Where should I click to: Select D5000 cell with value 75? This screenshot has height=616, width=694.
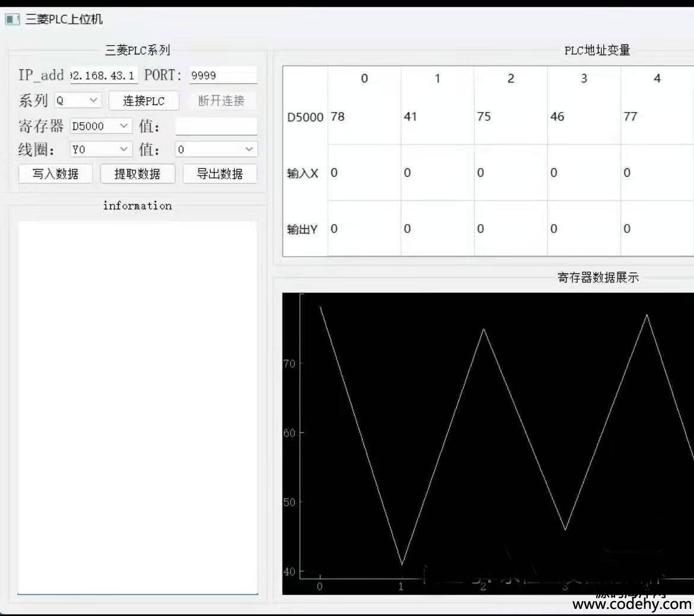(x=510, y=117)
